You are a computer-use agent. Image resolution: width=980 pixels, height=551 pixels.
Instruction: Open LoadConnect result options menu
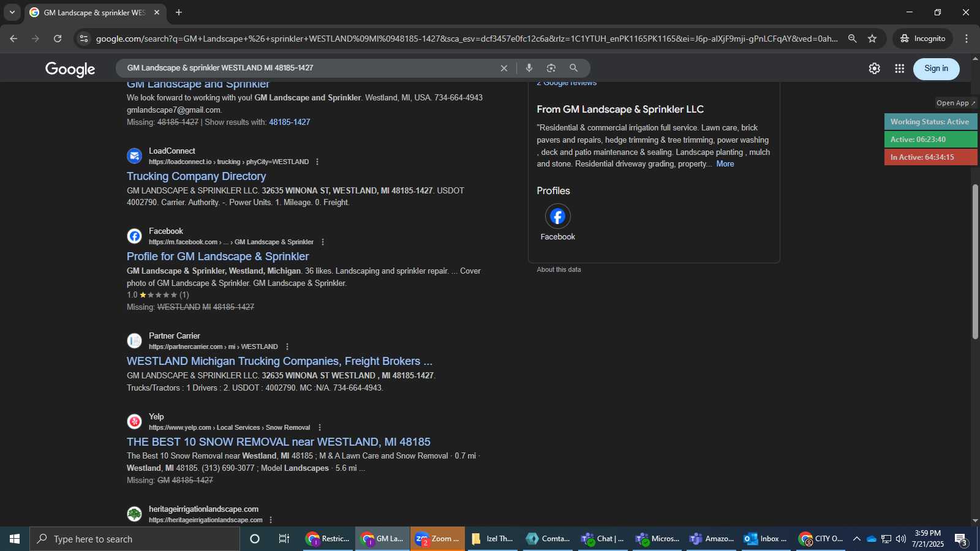(x=317, y=162)
